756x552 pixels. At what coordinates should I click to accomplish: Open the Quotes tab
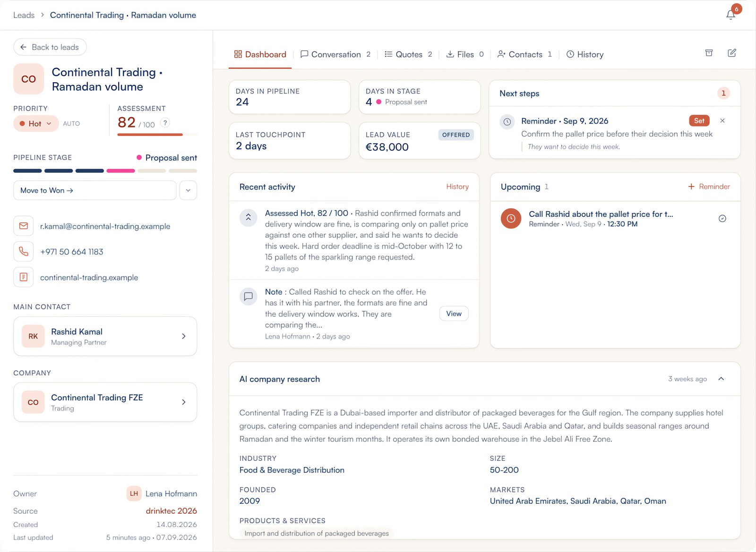click(x=408, y=54)
